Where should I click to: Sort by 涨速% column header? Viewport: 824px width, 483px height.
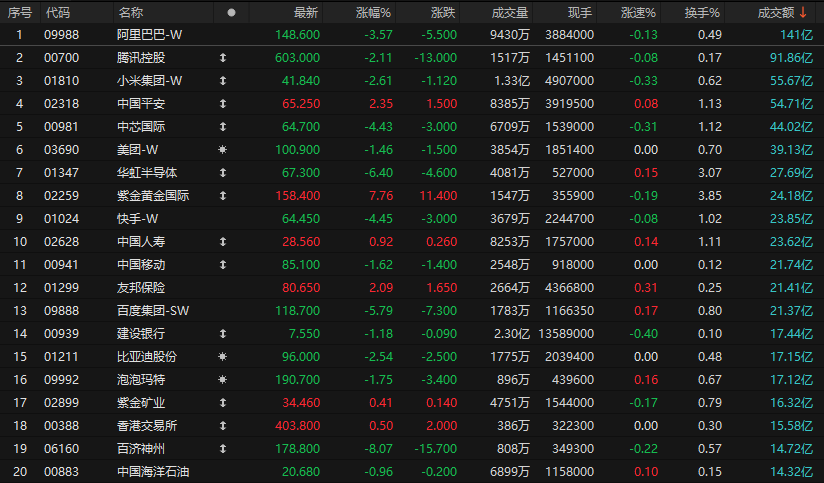(638, 13)
